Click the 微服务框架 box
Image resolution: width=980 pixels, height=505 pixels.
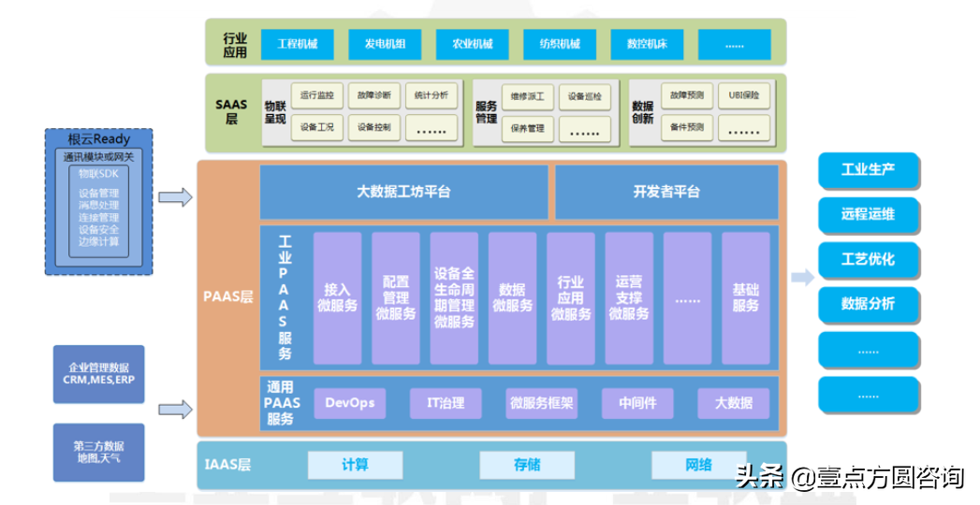[x=541, y=403]
